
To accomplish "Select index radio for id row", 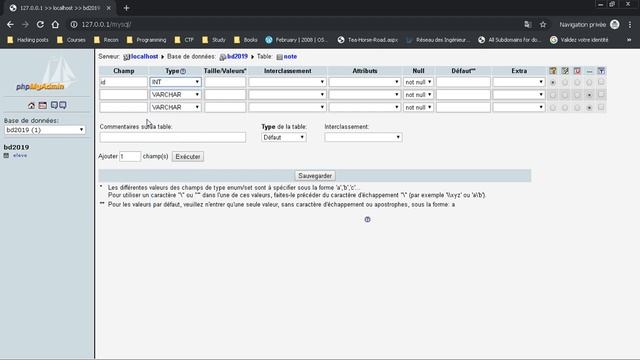I will click(x=565, y=82).
